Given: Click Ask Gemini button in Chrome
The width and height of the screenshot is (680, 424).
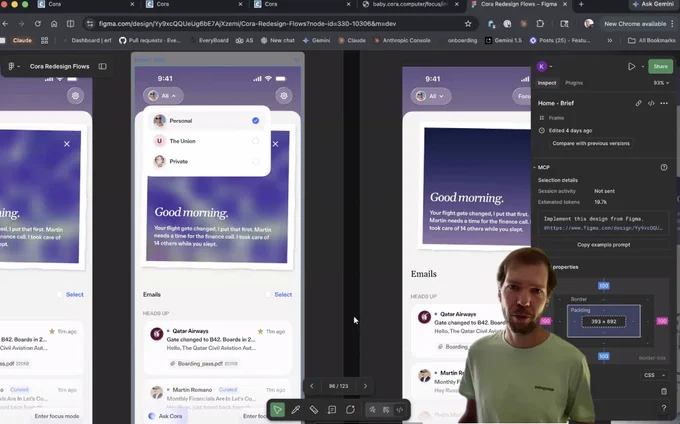Looking at the screenshot, I should tap(653, 4).
